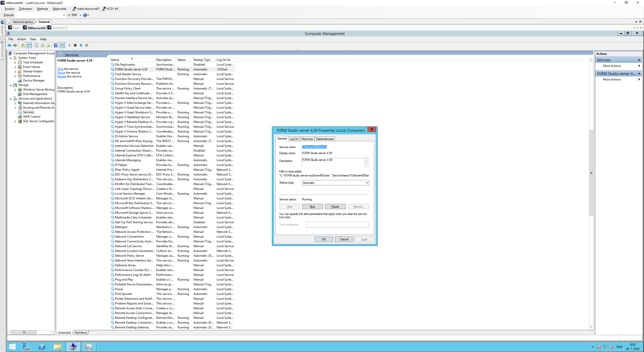The height and width of the screenshot is (352, 644).
Task: Click the blue Help toolbar icon
Action: tap(56, 46)
